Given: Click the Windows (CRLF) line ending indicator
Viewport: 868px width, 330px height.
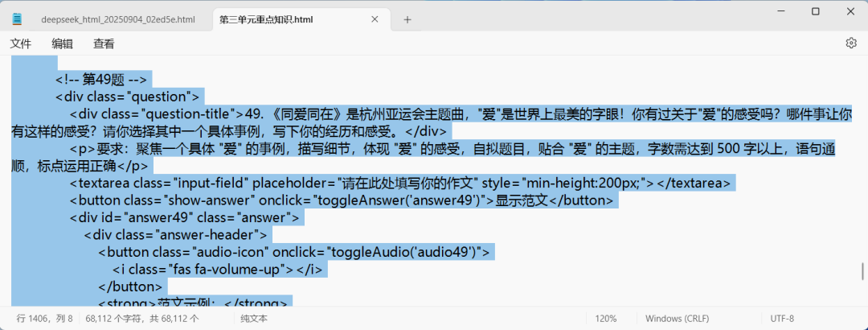Looking at the screenshot, I should (x=679, y=319).
